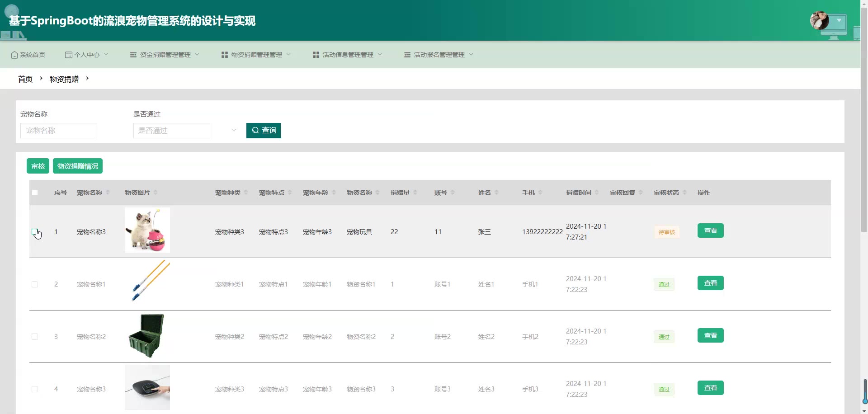
Task: Click the 审核 button
Action: (x=38, y=166)
